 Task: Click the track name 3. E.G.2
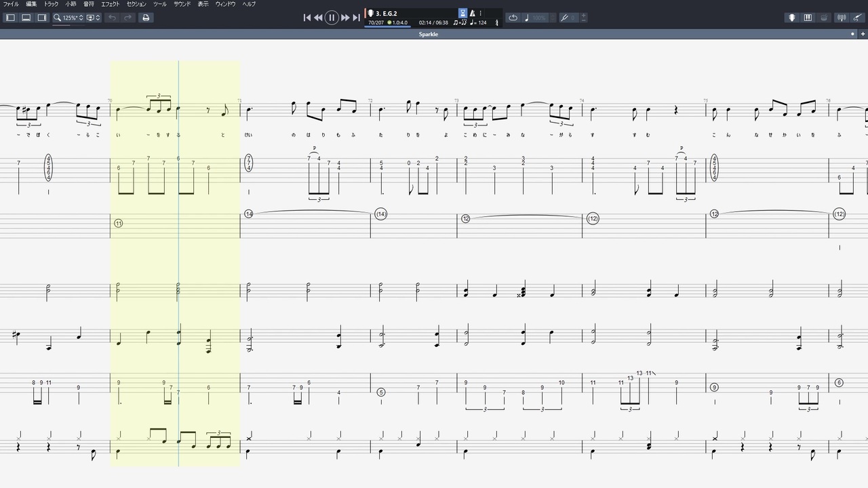click(387, 13)
